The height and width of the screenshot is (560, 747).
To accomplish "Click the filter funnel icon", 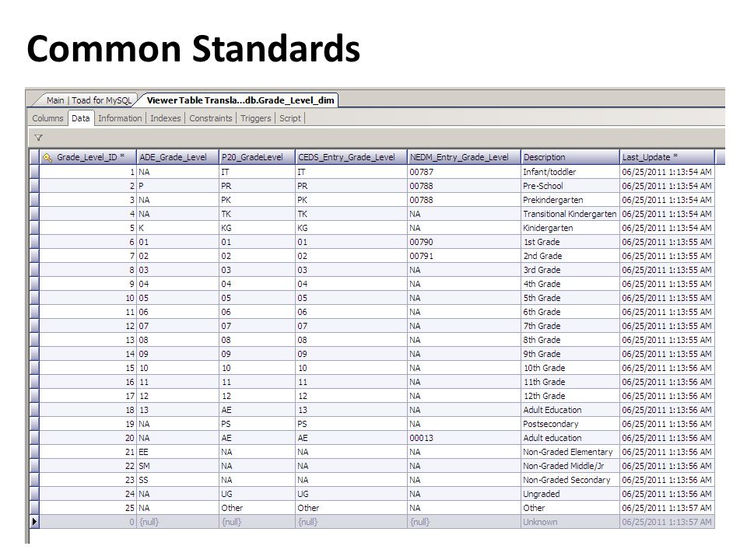I will tap(39, 138).
